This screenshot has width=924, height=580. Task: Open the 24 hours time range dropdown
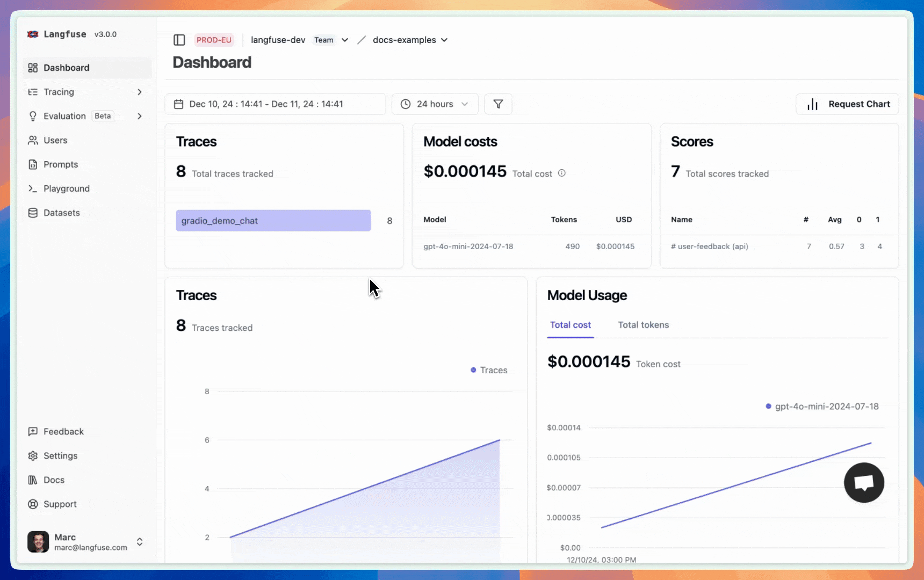click(x=435, y=104)
